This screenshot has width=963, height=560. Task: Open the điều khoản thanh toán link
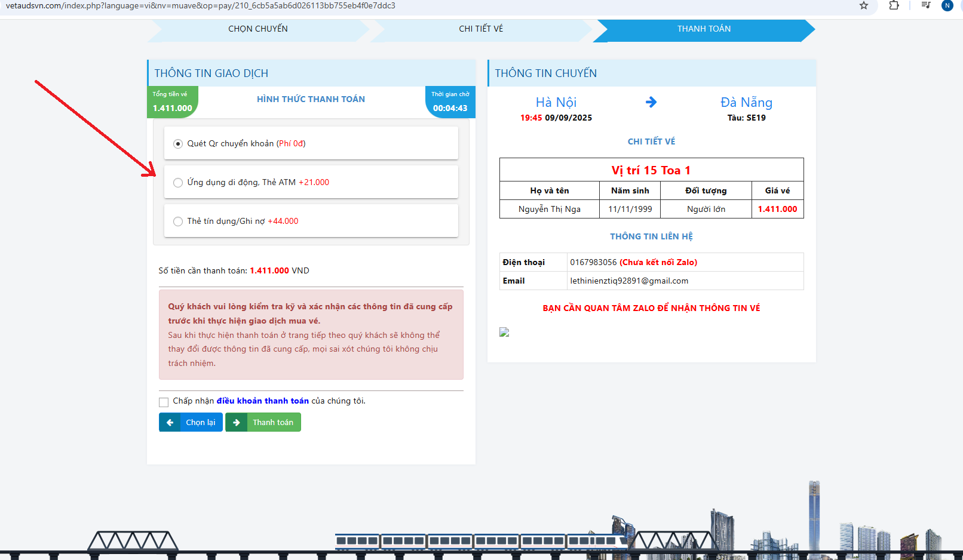[x=262, y=401]
